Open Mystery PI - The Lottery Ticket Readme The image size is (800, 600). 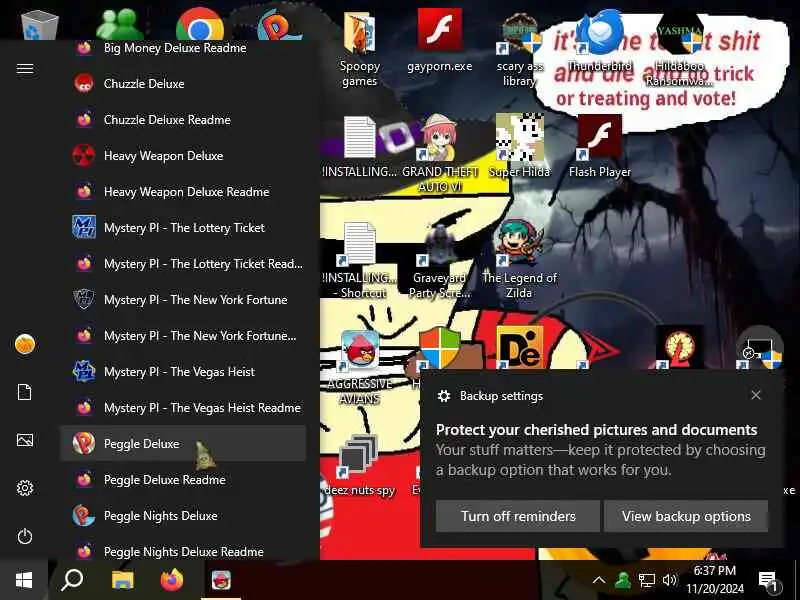[183, 264]
